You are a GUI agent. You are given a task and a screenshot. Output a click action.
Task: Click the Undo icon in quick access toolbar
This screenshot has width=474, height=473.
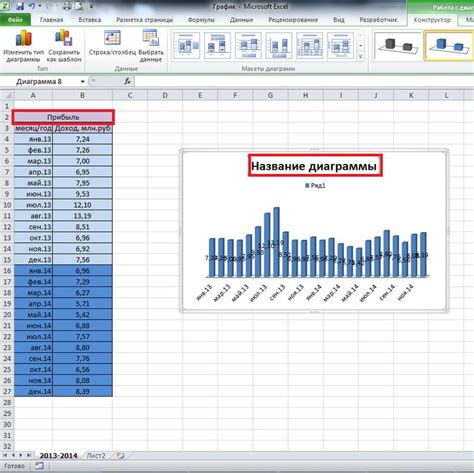tap(32, 6)
